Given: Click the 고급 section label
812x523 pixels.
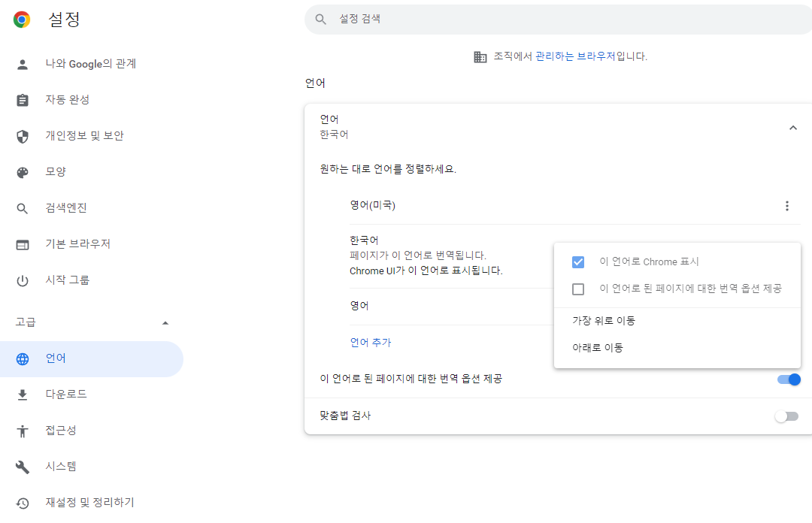Looking at the screenshot, I should (26, 322).
